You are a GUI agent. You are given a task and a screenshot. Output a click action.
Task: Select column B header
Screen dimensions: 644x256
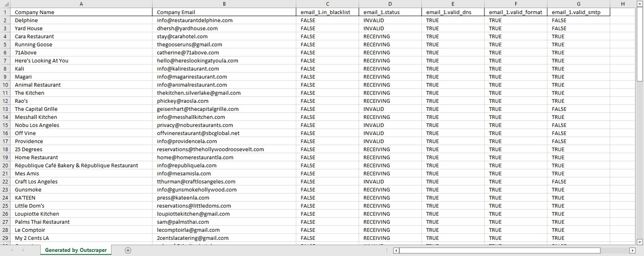(224, 4)
